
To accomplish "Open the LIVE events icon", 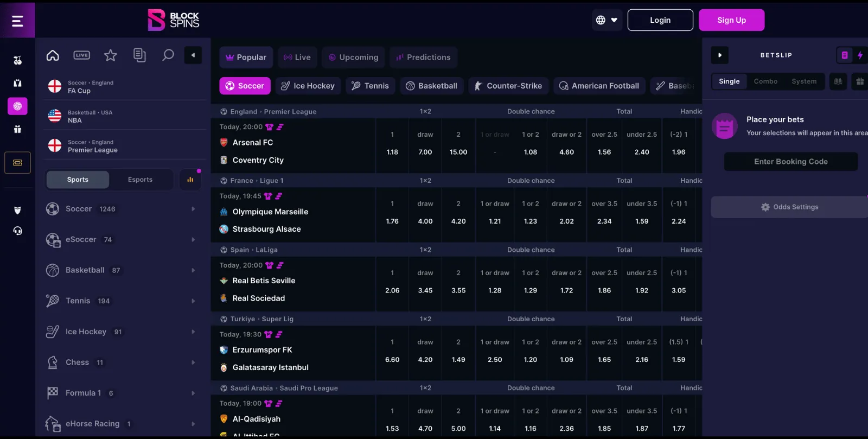I will (82, 55).
